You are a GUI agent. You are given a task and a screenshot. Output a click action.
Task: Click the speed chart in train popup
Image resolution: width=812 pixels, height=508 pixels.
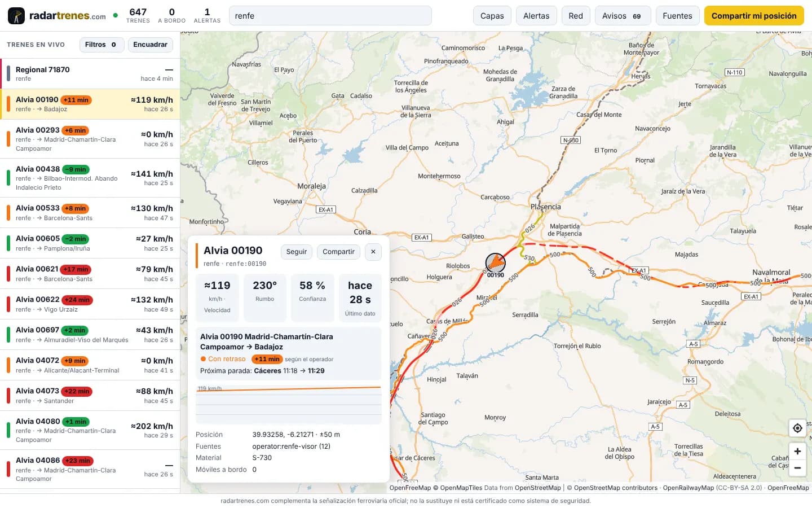[x=289, y=404]
